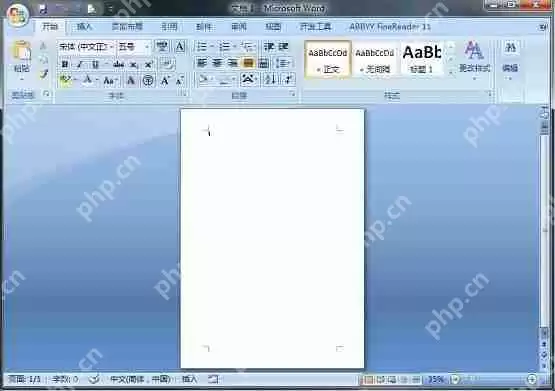Toggle Underline formatting

tap(95, 64)
